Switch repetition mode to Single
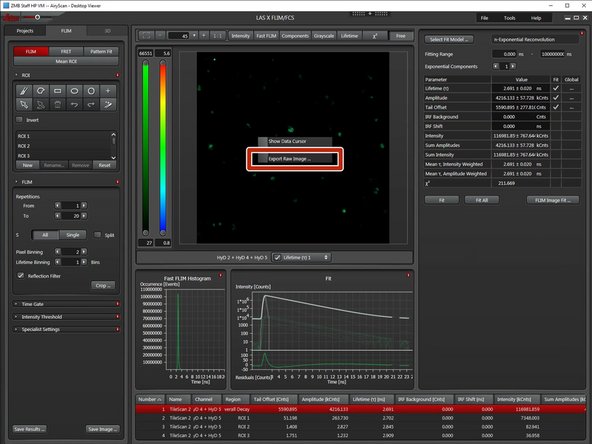 (x=73, y=235)
